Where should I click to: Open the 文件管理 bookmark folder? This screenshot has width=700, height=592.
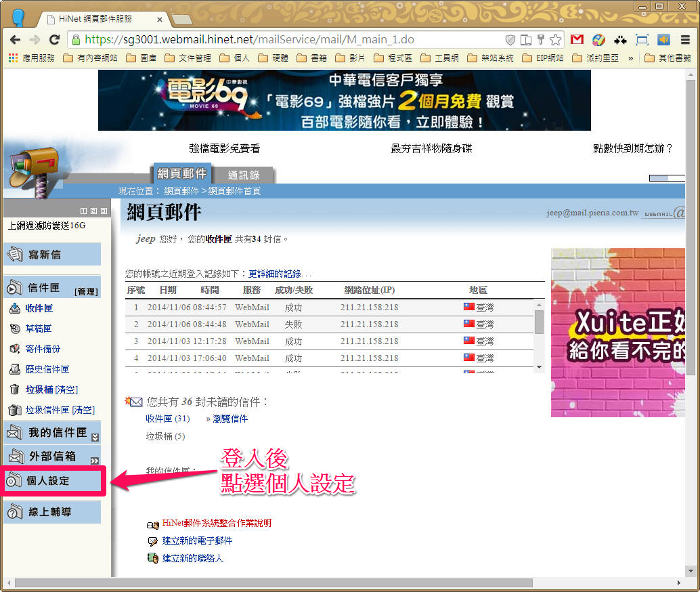[x=188, y=58]
